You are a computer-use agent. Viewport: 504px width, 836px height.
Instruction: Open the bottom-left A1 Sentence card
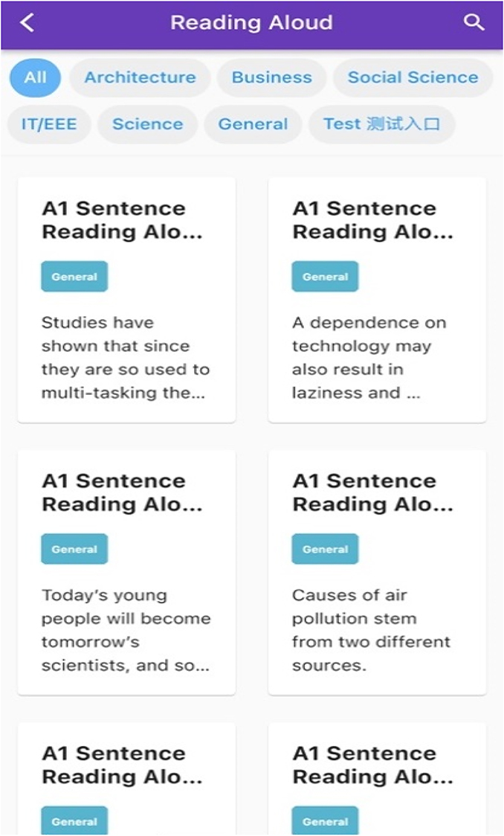click(126, 766)
